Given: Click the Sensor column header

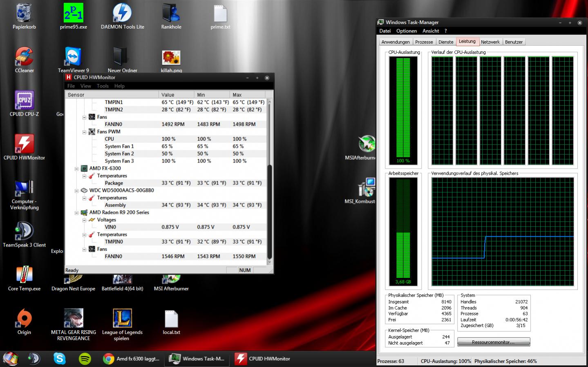Looking at the screenshot, I should coord(112,95).
